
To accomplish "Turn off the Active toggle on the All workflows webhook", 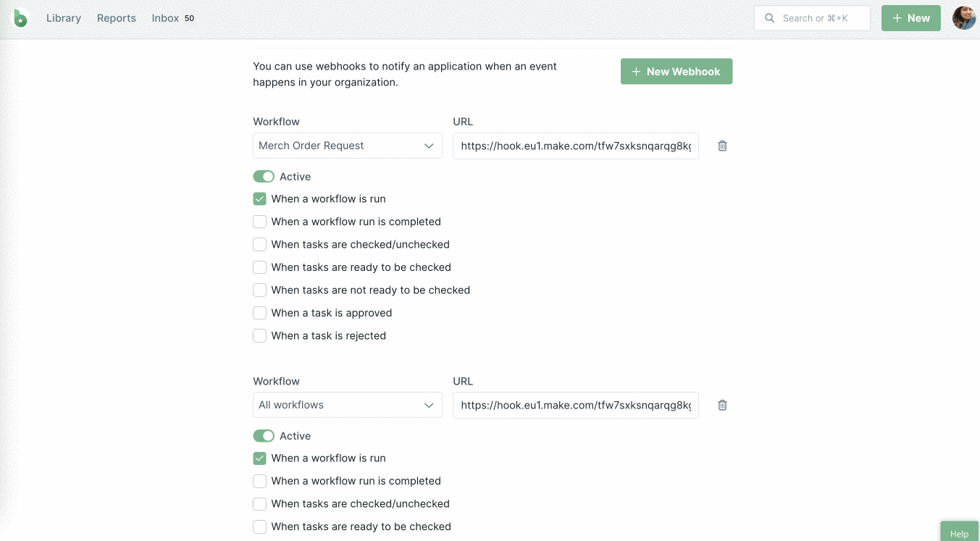I will (x=264, y=435).
